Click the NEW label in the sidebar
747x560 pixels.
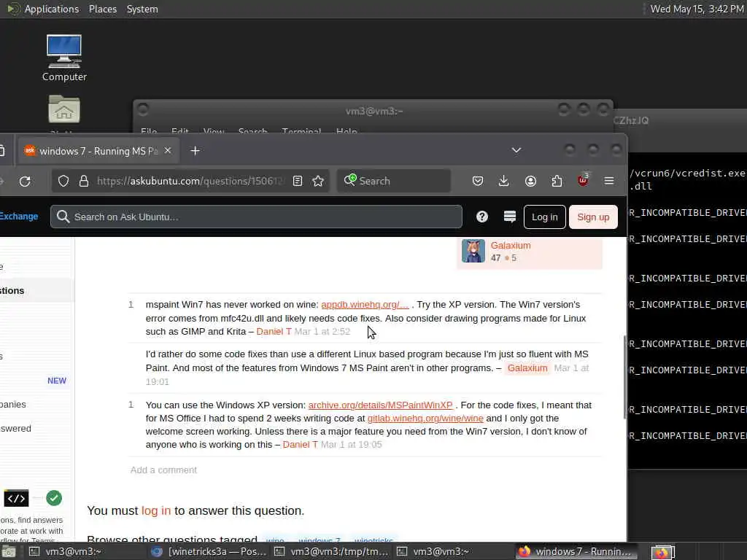point(57,381)
